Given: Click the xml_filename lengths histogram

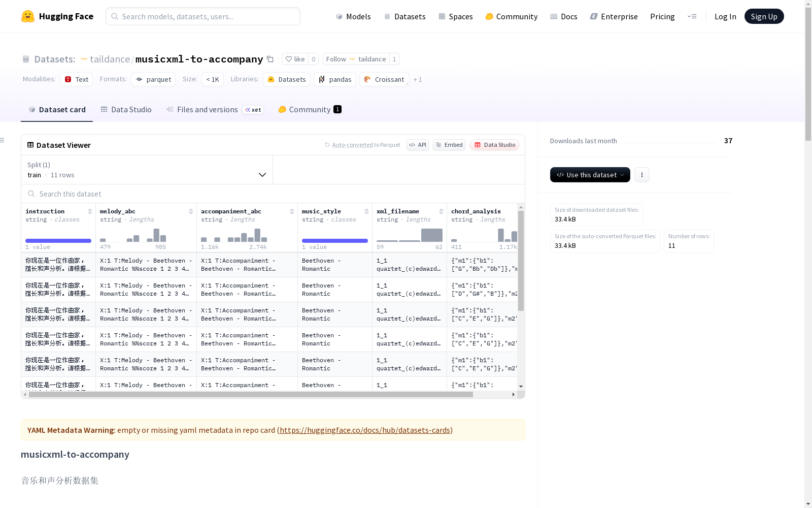Looking at the screenshot, I should tap(410, 235).
